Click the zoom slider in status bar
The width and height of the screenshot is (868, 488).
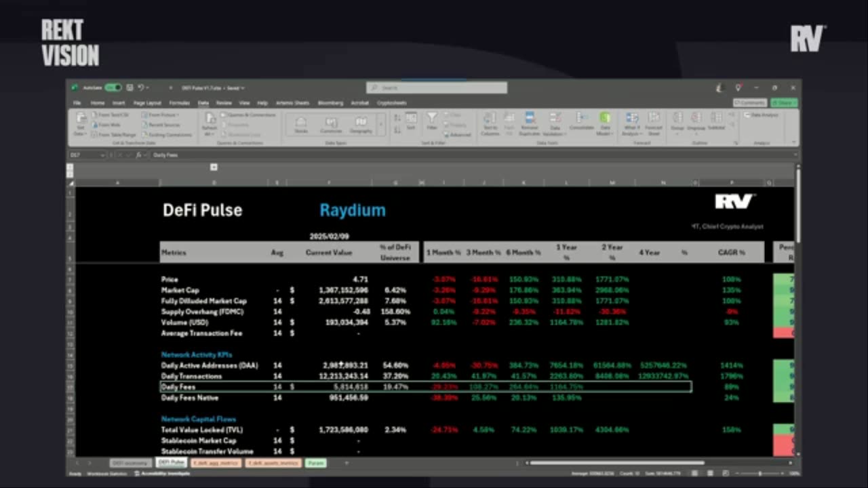click(759, 473)
